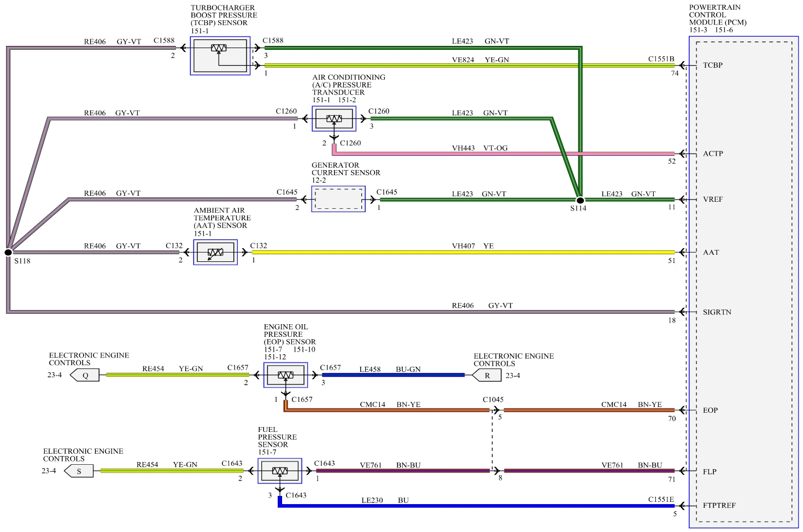Image resolution: width=803 pixels, height=532 pixels.
Task: Click the S114 splice text label
Action: 578,208
